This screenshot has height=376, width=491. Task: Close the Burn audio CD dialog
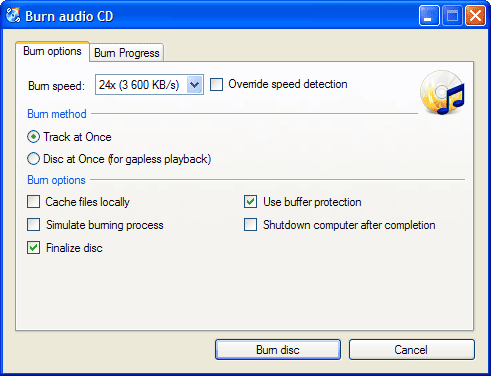475,15
